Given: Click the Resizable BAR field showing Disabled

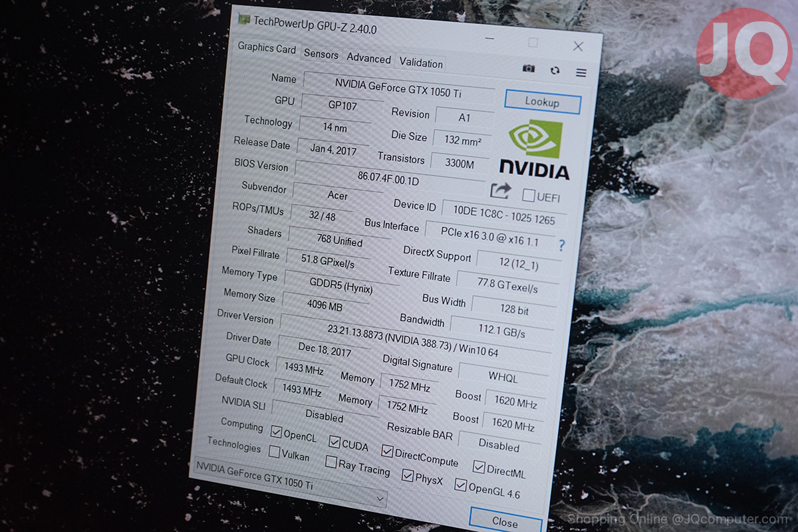Looking at the screenshot, I should 499,444.
